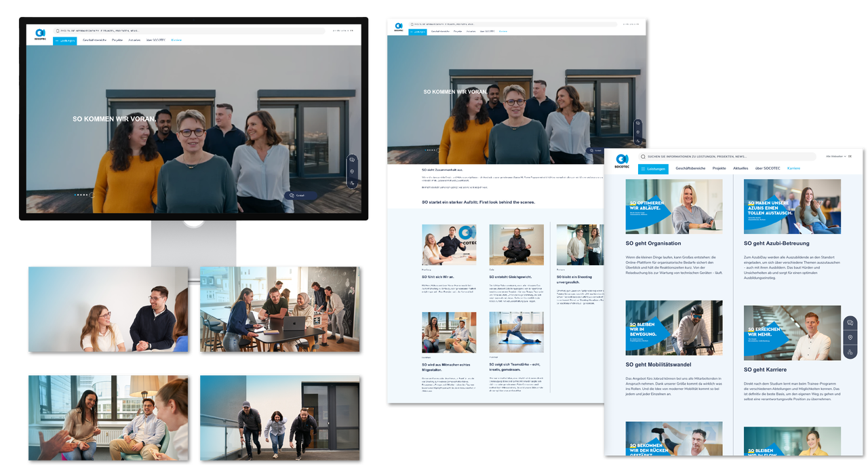Click the magnifier icon in the search bar
The height and width of the screenshot is (466, 868).
(x=644, y=157)
